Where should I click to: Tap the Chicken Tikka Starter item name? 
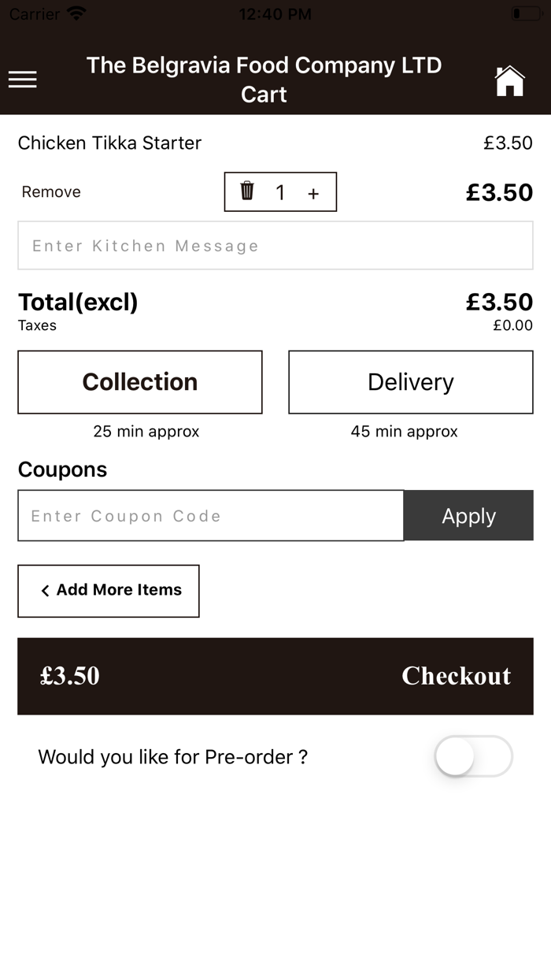coord(109,143)
